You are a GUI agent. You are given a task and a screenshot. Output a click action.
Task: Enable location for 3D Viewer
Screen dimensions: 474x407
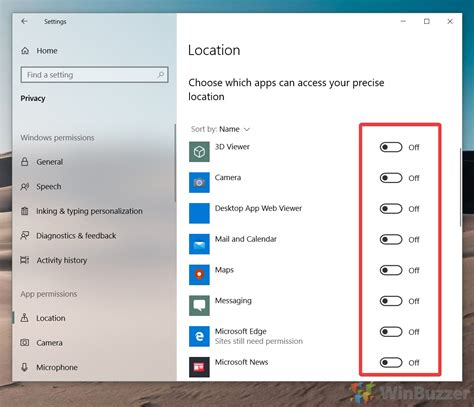(391, 147)
